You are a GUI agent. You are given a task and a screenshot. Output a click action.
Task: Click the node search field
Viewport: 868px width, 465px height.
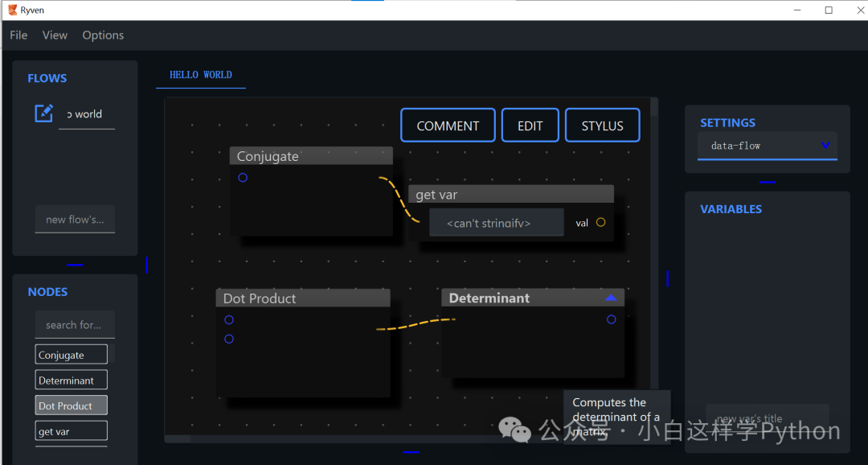pos(75,325)
